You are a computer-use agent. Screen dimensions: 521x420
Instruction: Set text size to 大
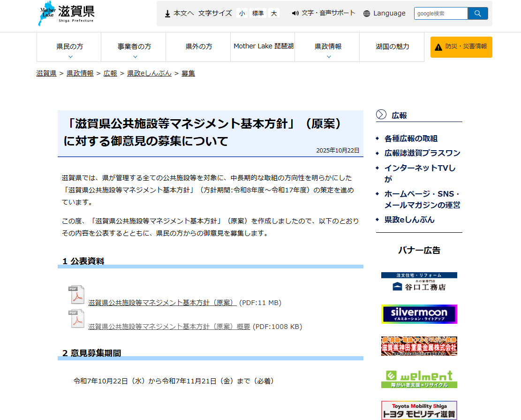(274, 14)
